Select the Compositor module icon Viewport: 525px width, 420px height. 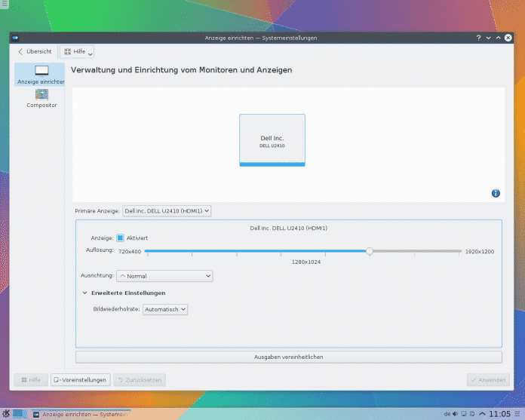(41, 98)
